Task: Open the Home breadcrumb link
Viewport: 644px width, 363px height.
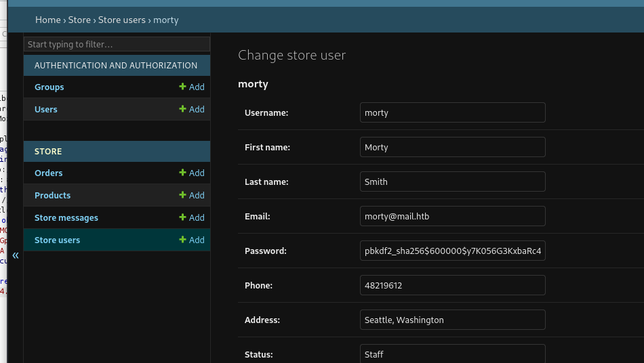Action: [48, 20]
